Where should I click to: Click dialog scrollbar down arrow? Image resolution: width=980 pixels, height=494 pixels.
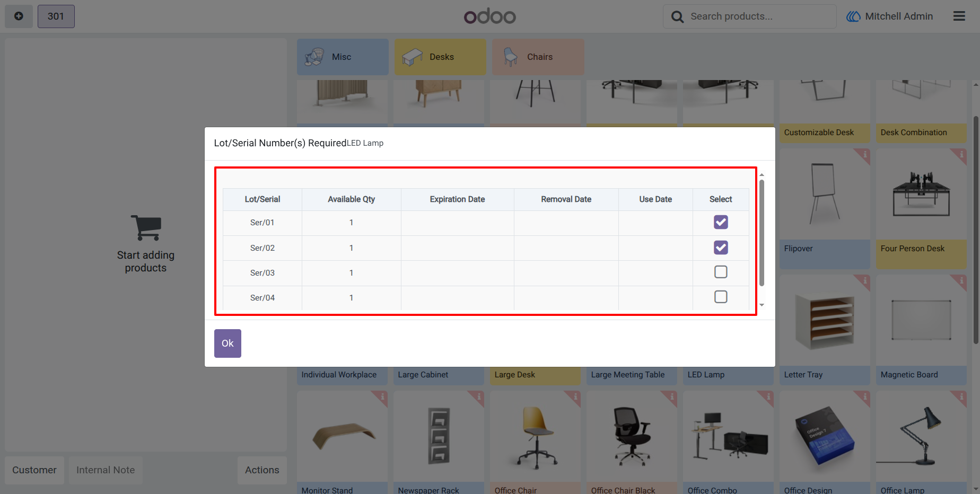762,305
